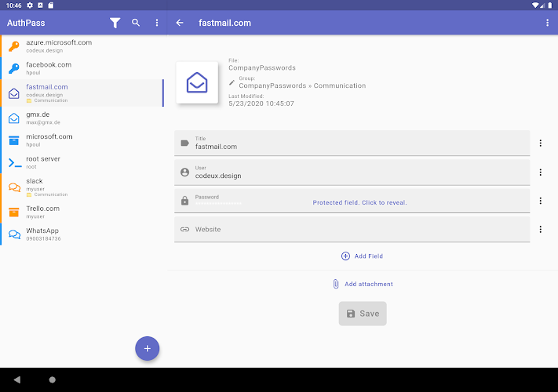Click the Add attachment button
The width and height of the screenshot is (558, 392).
363,284
